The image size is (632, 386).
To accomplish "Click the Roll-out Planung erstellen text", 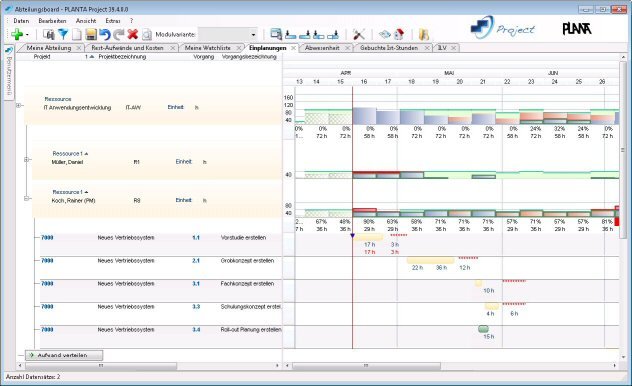I will tap(251, 330).
